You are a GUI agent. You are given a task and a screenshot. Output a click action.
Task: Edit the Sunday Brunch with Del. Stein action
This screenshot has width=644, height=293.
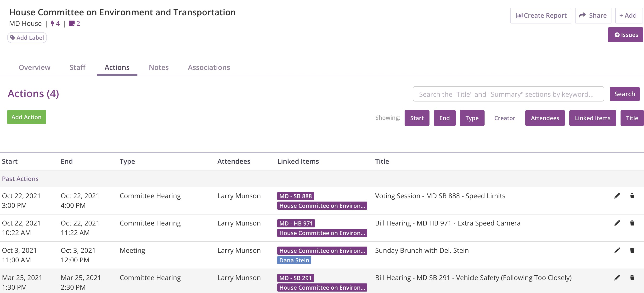[617, 250]
